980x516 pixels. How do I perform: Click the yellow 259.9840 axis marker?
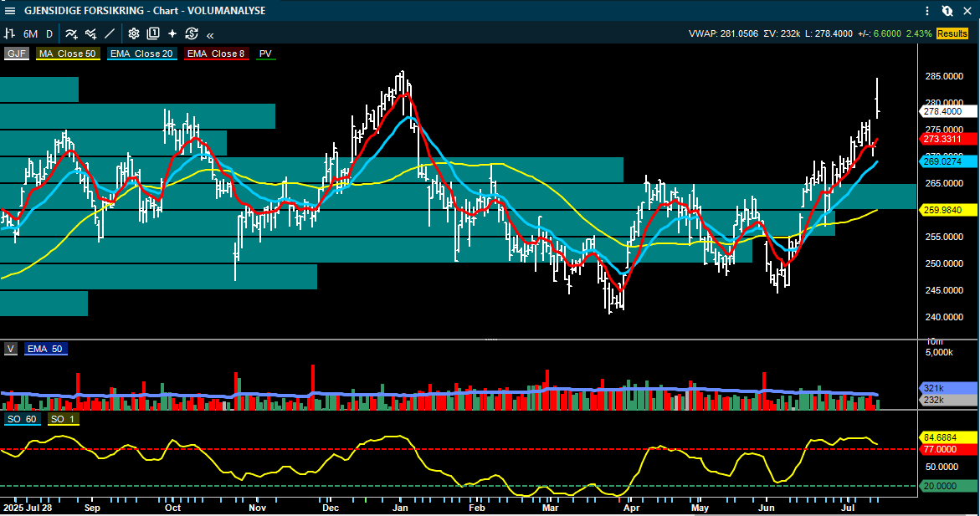[947, 210]
